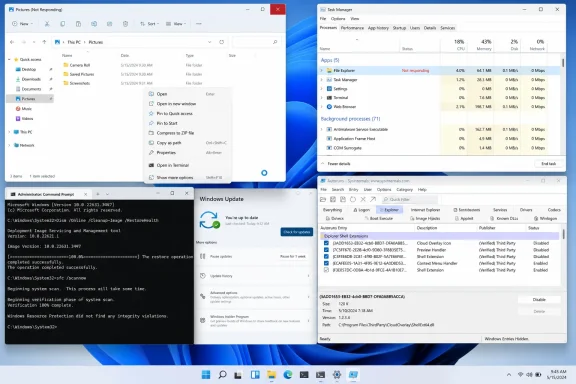Click the Refresh circular icon in Autoruns toolbar
This screenshot has width=576, height=384.
pos(353,199)
